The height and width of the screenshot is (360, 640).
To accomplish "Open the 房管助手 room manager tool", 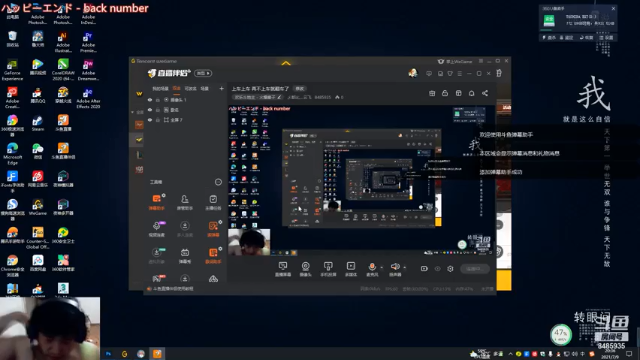I will tap(184, 202).
